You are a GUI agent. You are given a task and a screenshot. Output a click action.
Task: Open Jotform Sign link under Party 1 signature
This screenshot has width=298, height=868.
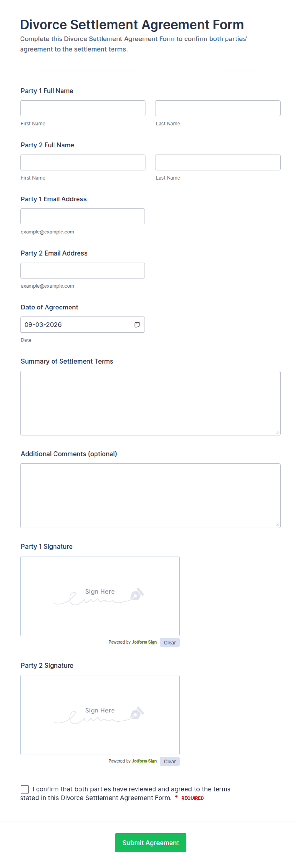(x=144, y=642)
